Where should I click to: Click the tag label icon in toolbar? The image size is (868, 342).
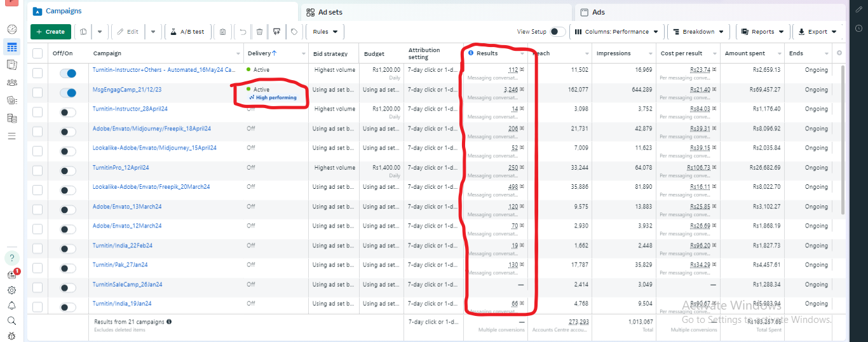294,32
